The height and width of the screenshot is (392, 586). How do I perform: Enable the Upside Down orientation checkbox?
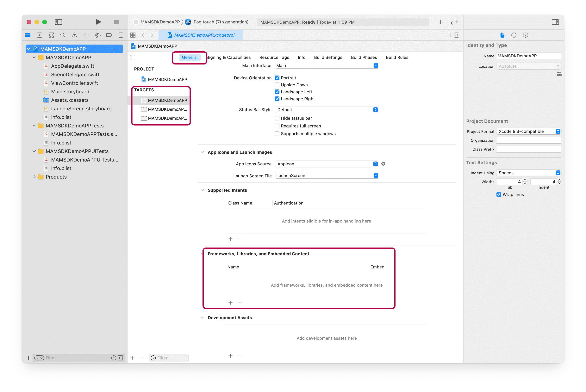tap(277, 85)
